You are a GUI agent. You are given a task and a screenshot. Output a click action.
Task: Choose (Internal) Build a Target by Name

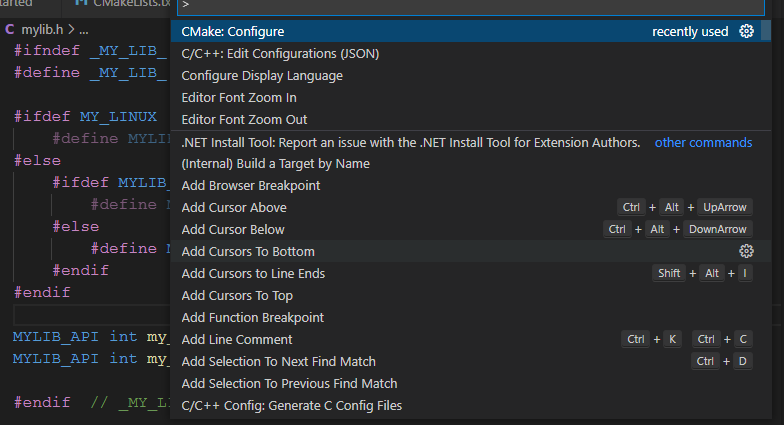point(470,164)
